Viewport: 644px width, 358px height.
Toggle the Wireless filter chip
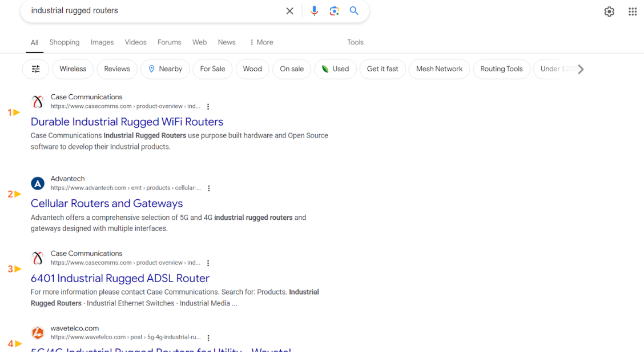click(73, 69)
